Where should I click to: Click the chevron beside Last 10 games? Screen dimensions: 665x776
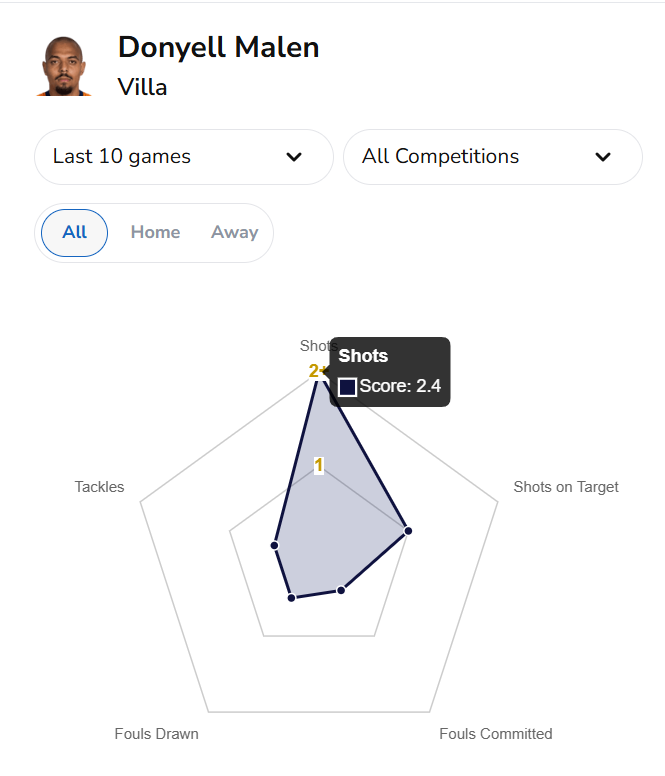pyautogui.click(x=294, y=157)
